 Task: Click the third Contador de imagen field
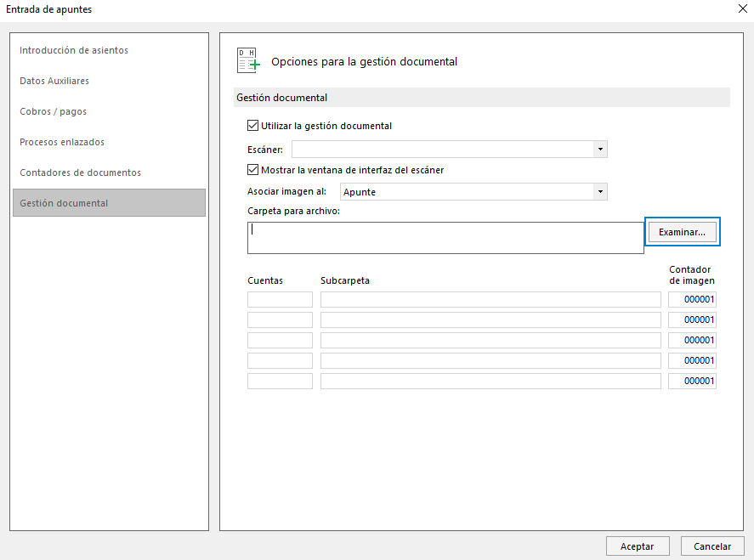coord(692,340)
